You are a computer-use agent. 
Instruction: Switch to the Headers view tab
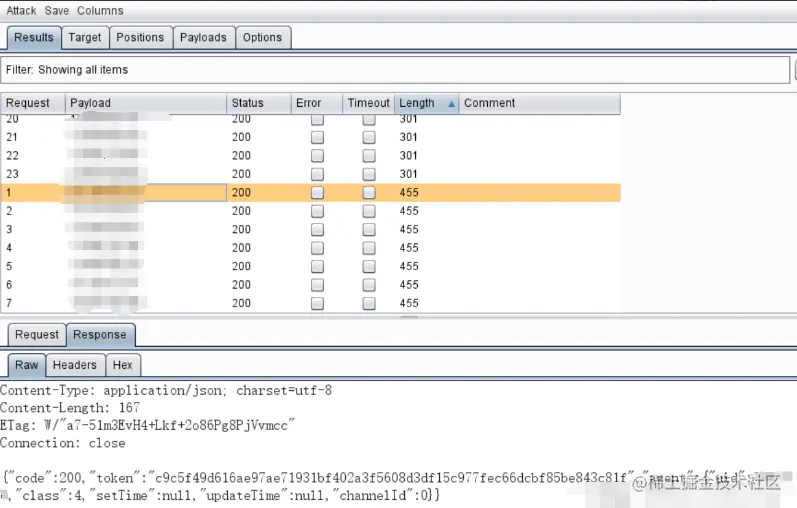(x=75, y=365)
